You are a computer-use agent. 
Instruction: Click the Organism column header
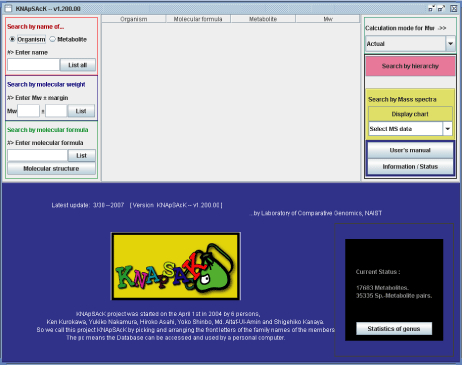click(134, 19)
